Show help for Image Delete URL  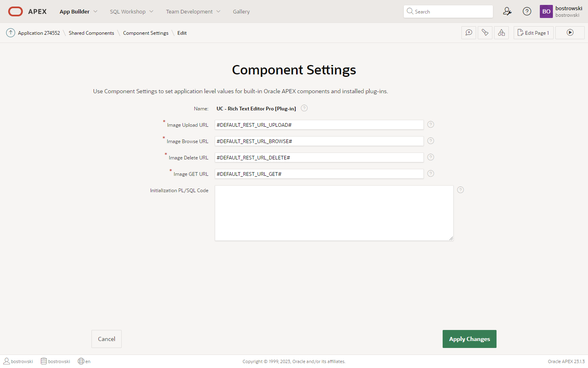[431, 157]
